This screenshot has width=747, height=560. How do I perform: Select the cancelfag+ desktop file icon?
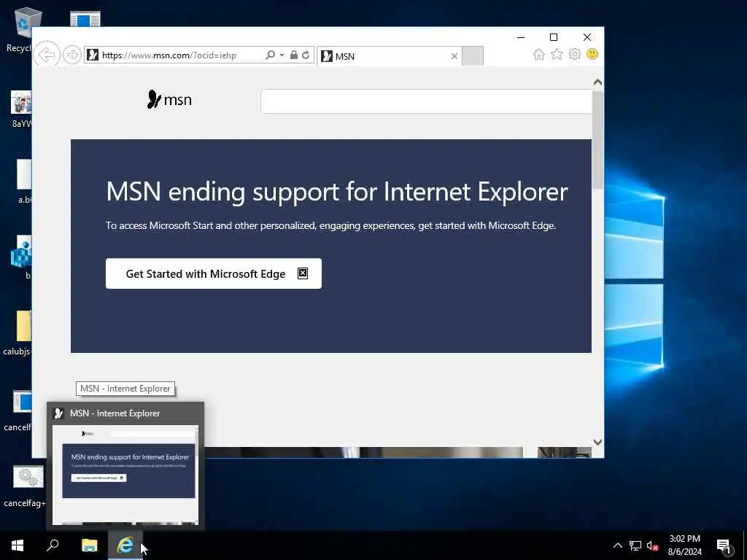tap(25, 486)
